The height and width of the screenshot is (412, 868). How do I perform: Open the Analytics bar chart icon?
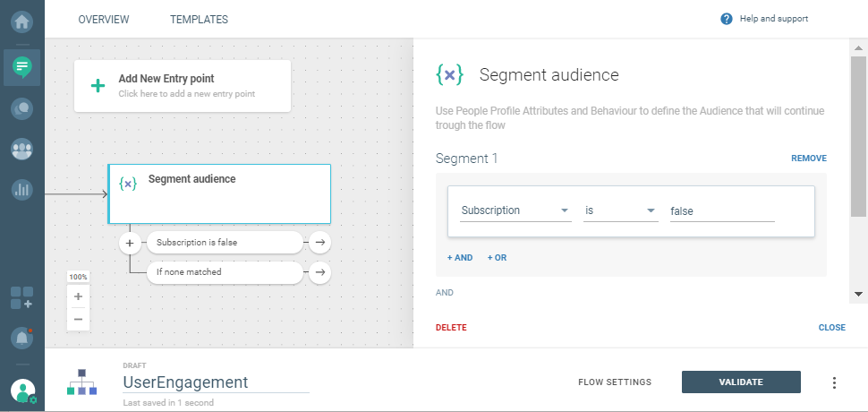click(21, 190)
